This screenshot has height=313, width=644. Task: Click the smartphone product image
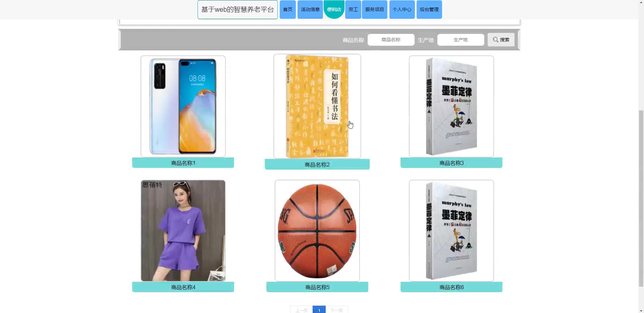(x=183, y=106)
